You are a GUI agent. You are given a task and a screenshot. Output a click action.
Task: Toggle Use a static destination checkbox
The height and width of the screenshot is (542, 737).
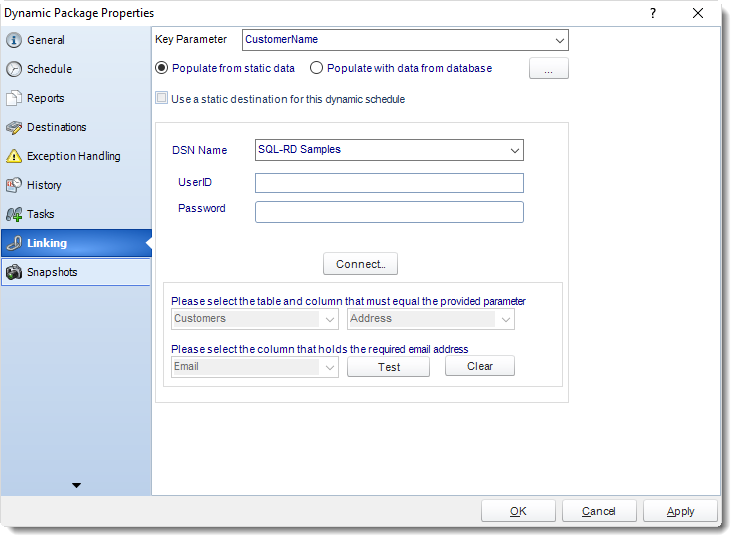point(162,98)
